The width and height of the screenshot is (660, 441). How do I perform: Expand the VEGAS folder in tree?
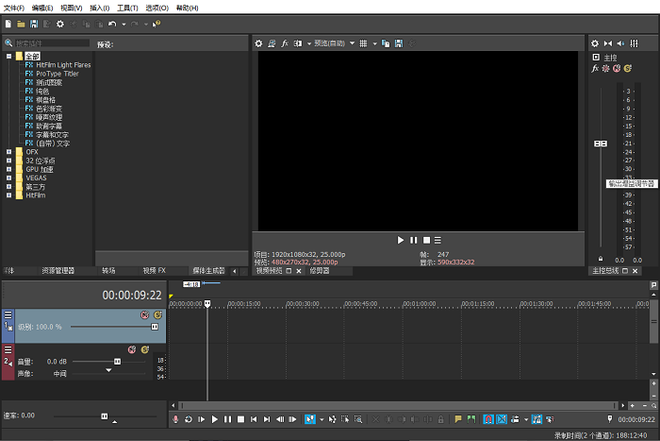pos(9,178)
